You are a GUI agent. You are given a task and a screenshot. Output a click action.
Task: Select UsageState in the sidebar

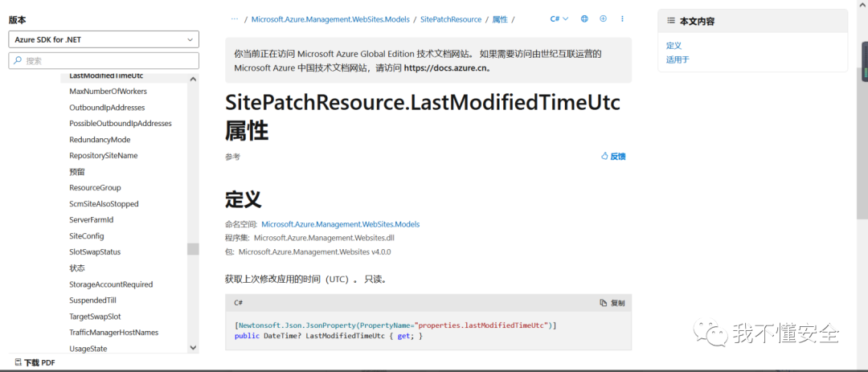(x=88, y=349)
